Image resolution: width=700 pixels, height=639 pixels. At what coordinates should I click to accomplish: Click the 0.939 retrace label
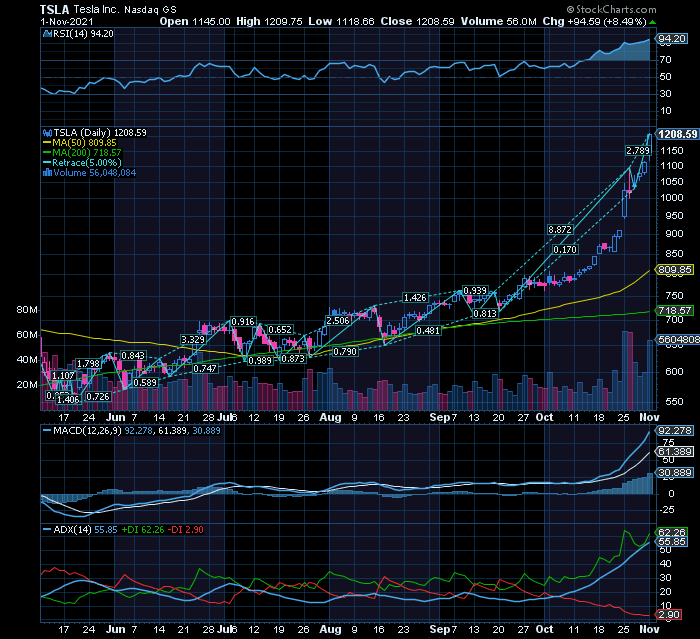click(x=475, y=291)
